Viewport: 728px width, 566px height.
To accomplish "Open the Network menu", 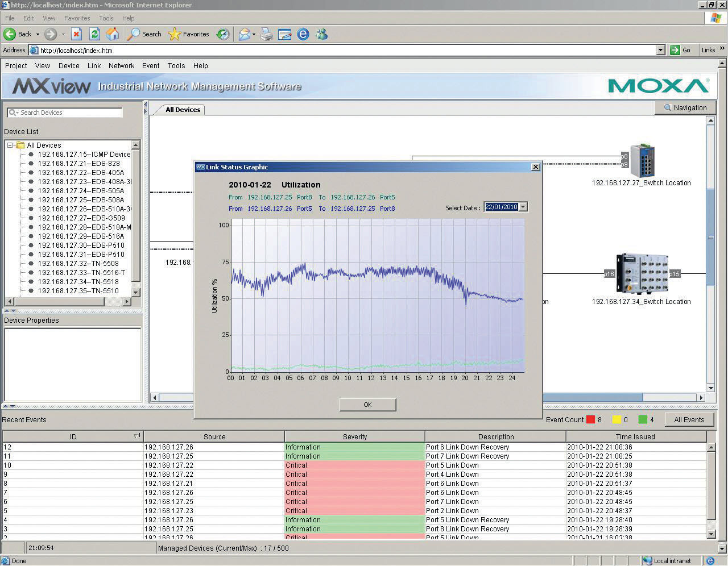I will [x=121, y=66].
